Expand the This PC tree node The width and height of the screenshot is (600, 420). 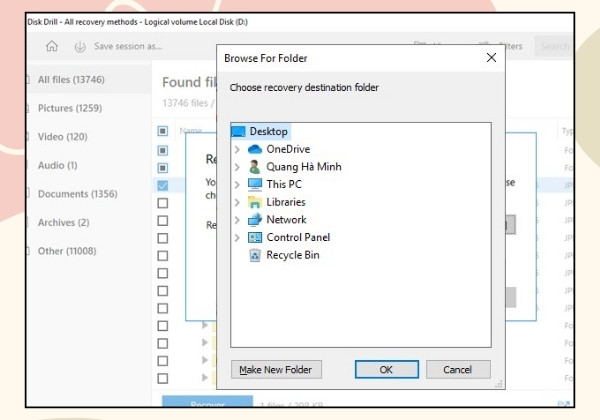237,184
